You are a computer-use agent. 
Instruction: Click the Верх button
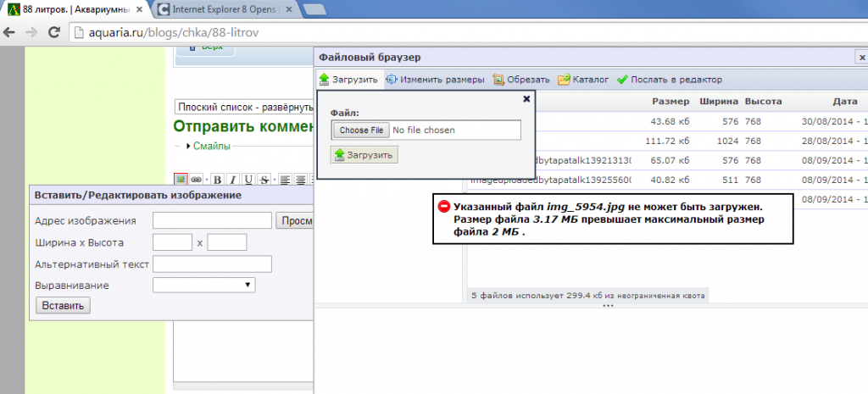click(x=205, y=48)
